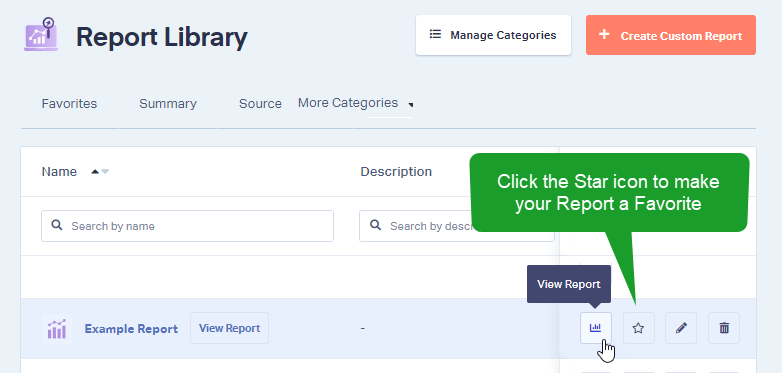Delete Example Report with trash icon
Screen dimensions: 782x373
pos(724,328)
